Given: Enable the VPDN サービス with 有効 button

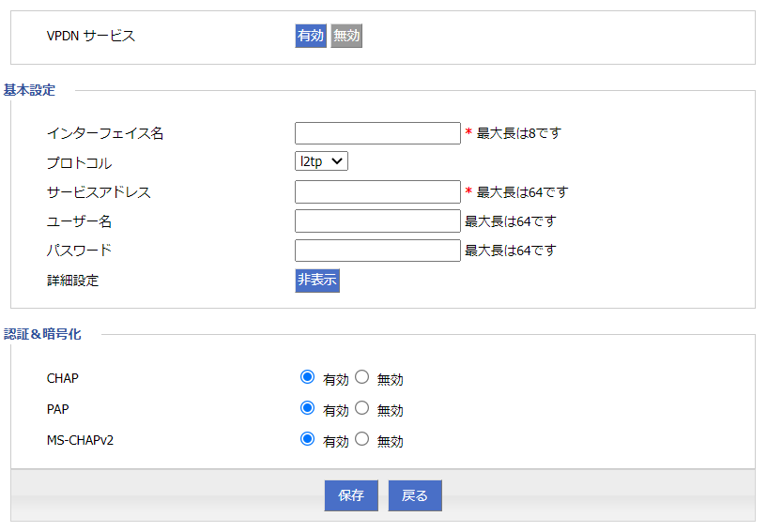Looking at the screenshot, I should [x=311, y=36].
